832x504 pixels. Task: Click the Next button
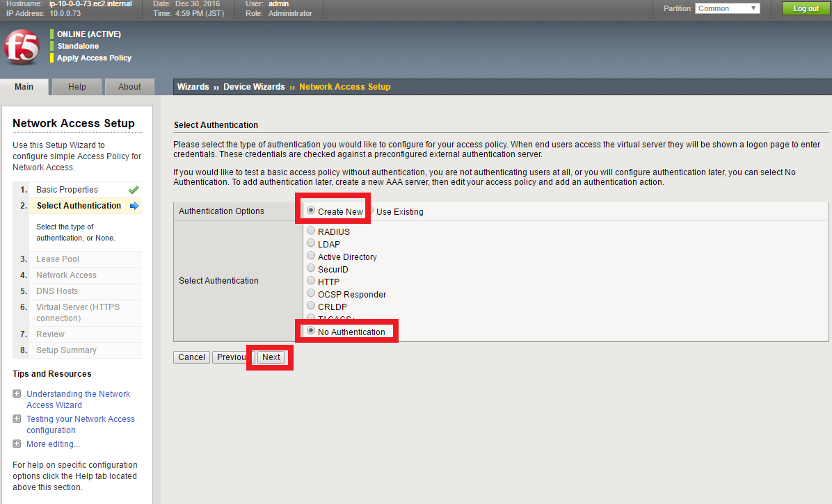click(271, 357)
